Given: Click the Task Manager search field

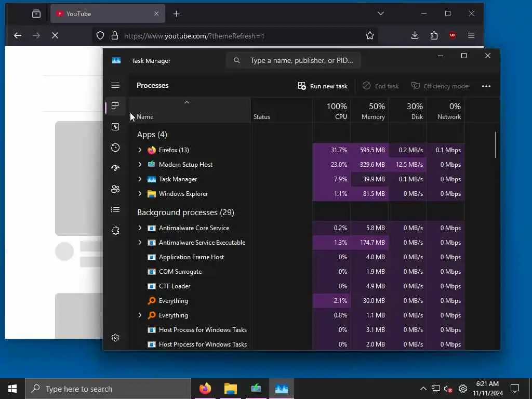Looking at the screenshot, I should pyautogui.click(x=294, y=60).
